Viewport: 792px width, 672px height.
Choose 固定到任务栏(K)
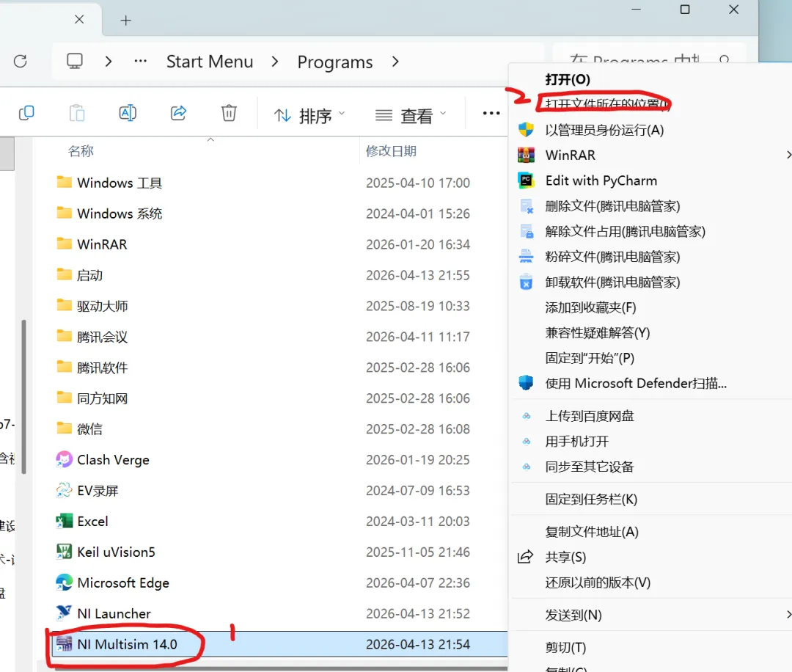click(x=591, y=499)
